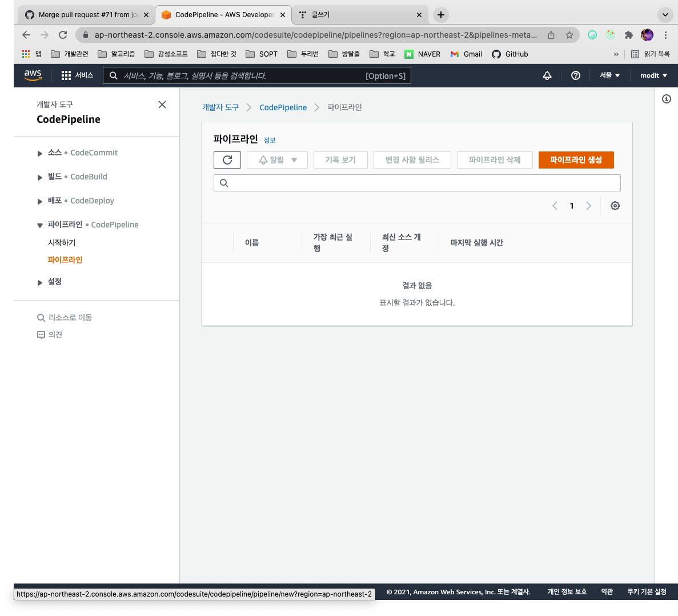Bookmark this page with star icon
The image size is (678, 616).
click(x=569, y=35)
